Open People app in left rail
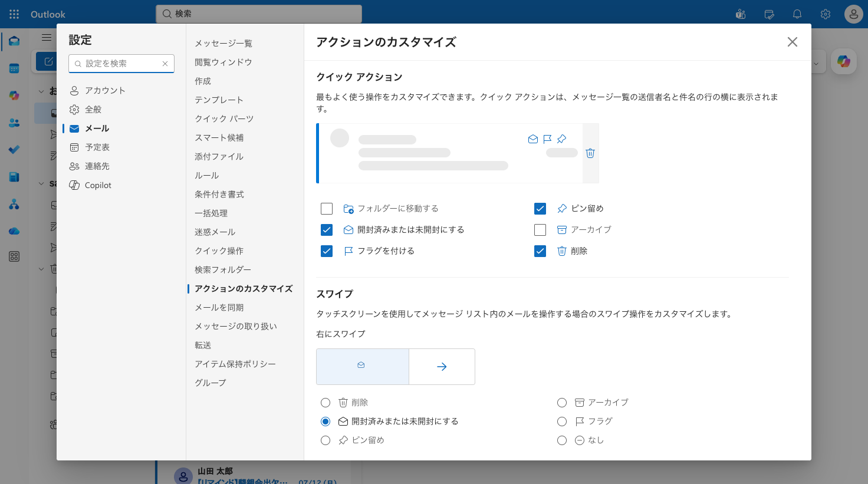The height and width of the screenshot is (484, 868). coord(14,123)
